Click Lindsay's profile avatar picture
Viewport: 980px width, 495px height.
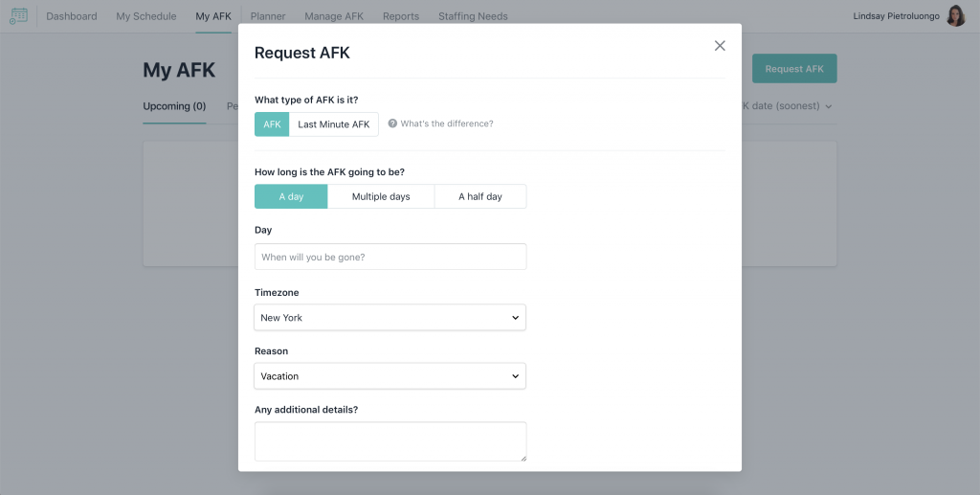955,15
